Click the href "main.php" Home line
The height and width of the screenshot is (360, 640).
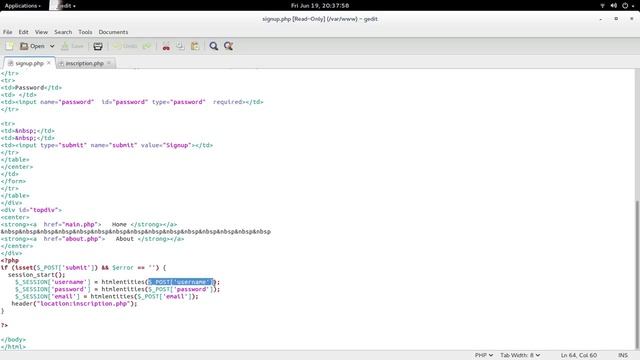tap(89, 224)
